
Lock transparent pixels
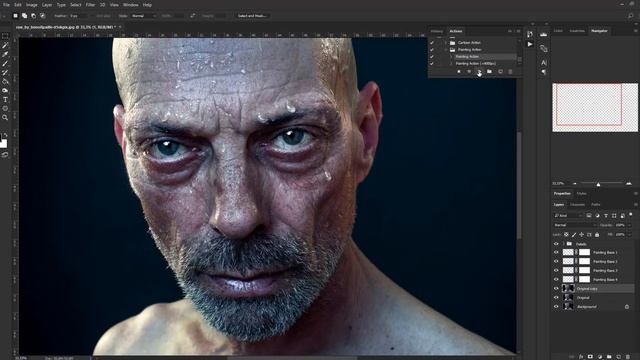(x=566, y=235)
